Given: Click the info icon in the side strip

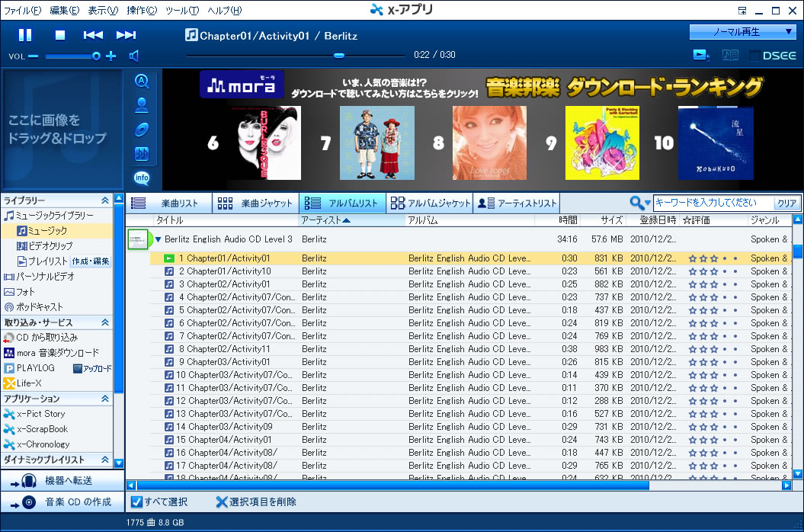Looking at the screenshot, I should [142, 178].
